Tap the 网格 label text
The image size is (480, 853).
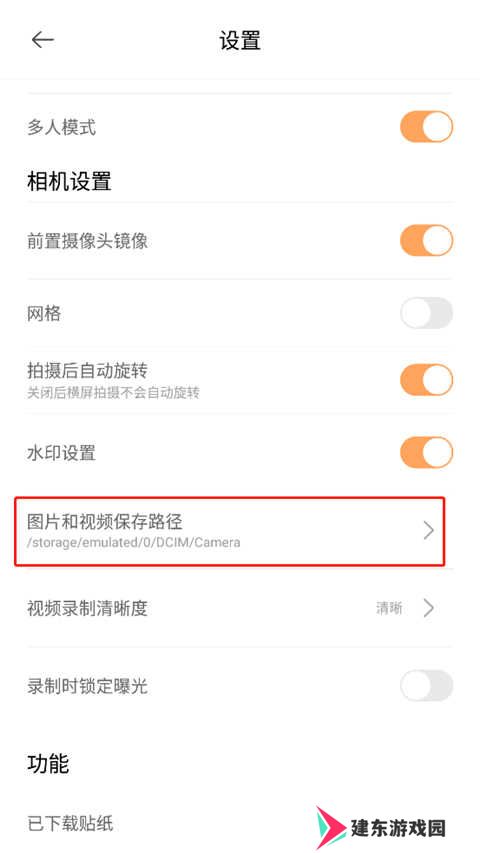(x=44, y=314)
